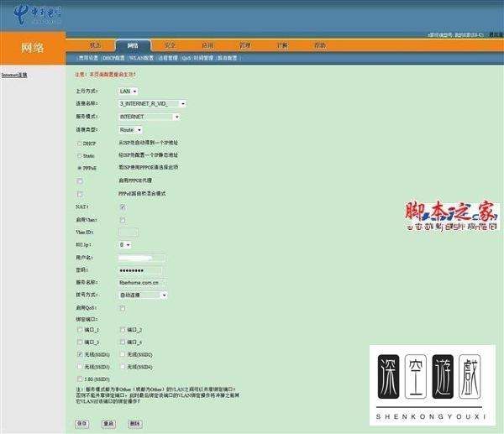Open the 安全 (Security) tab

tap(170, 45)
